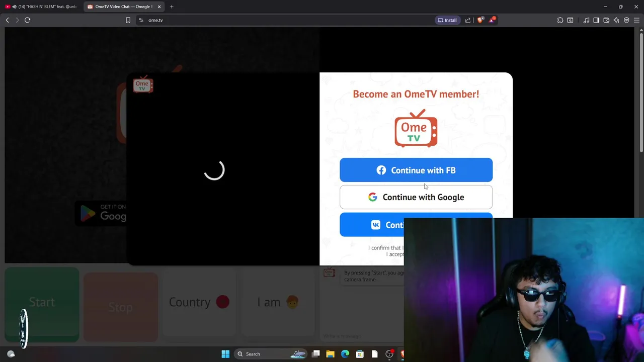This screenshot has height=362, width=644.
Task: Open the 'I am' gender selector
Action: pos(278,302)
